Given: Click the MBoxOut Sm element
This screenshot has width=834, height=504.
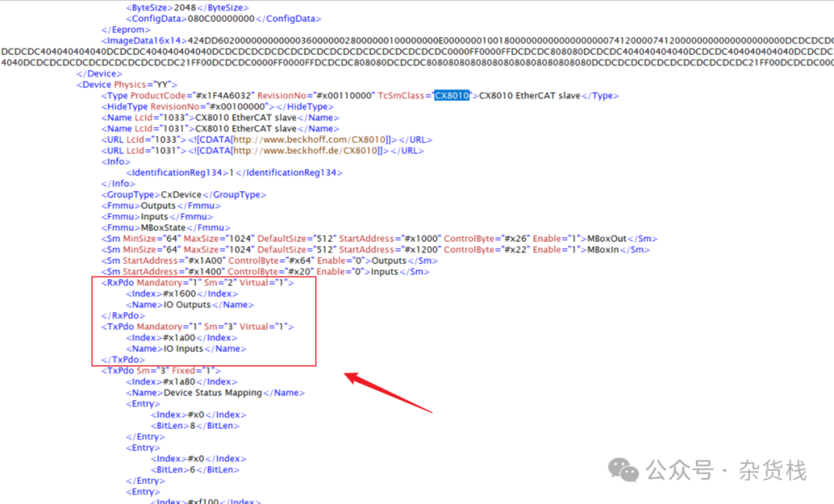Looking at the screenshot, I should [x=379, y=239].
